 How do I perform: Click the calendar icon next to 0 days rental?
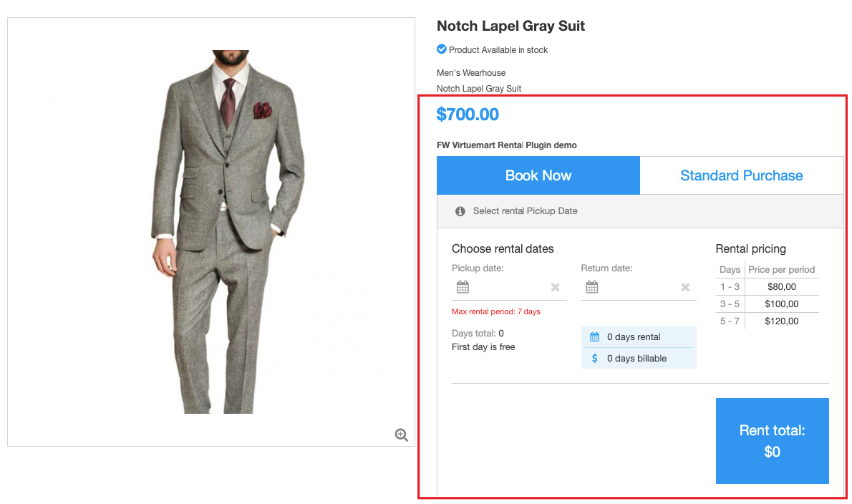[x=594, y=337]
